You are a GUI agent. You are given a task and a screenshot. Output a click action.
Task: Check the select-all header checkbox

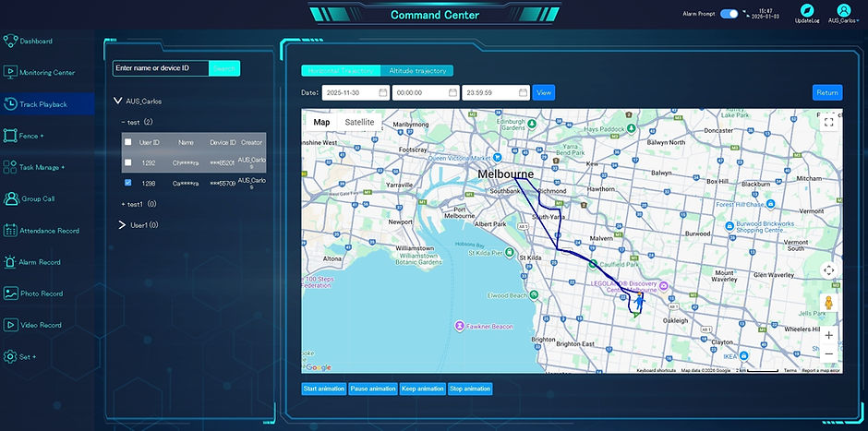127,142
